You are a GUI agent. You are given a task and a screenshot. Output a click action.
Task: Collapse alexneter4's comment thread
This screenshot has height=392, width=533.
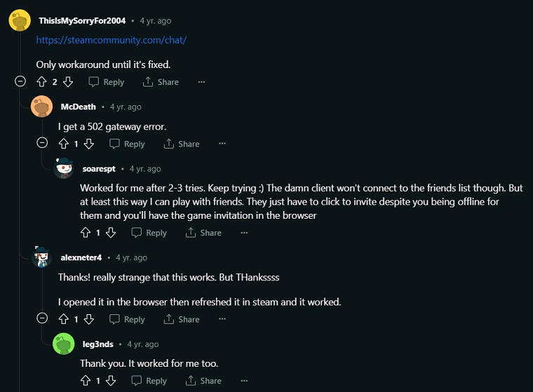click(42, 319)
